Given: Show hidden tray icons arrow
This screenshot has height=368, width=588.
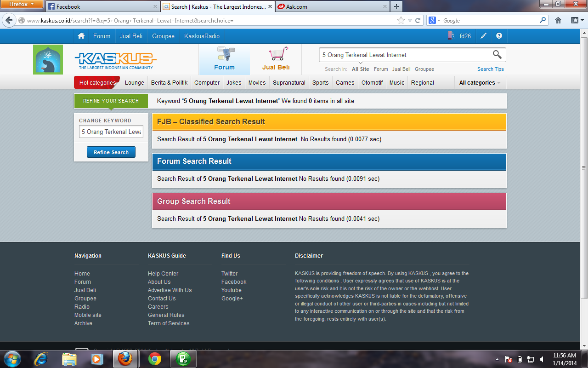Looking at the screenshot, I should tap(497, 359).
